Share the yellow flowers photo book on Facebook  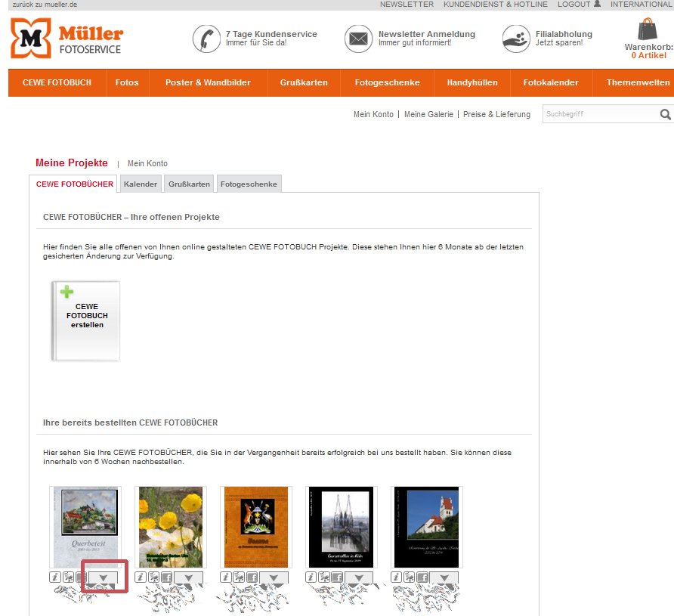coord(167,577)
